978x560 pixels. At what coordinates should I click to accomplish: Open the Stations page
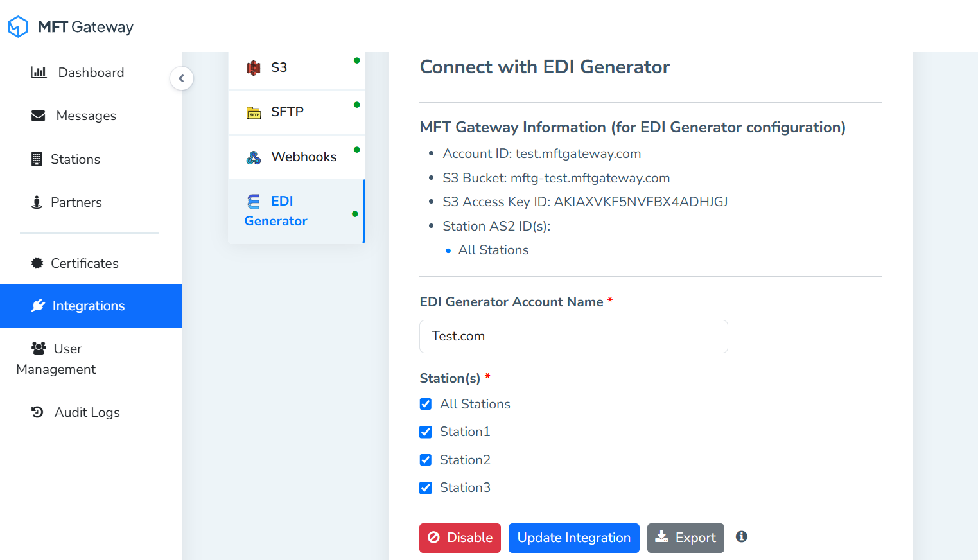coord(91,159)
